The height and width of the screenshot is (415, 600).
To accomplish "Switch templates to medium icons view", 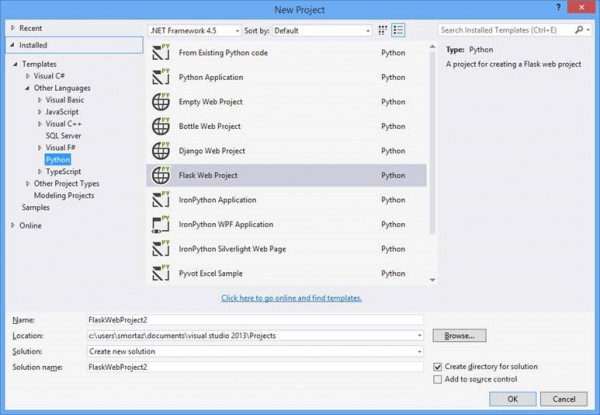I will coord(382,30).
